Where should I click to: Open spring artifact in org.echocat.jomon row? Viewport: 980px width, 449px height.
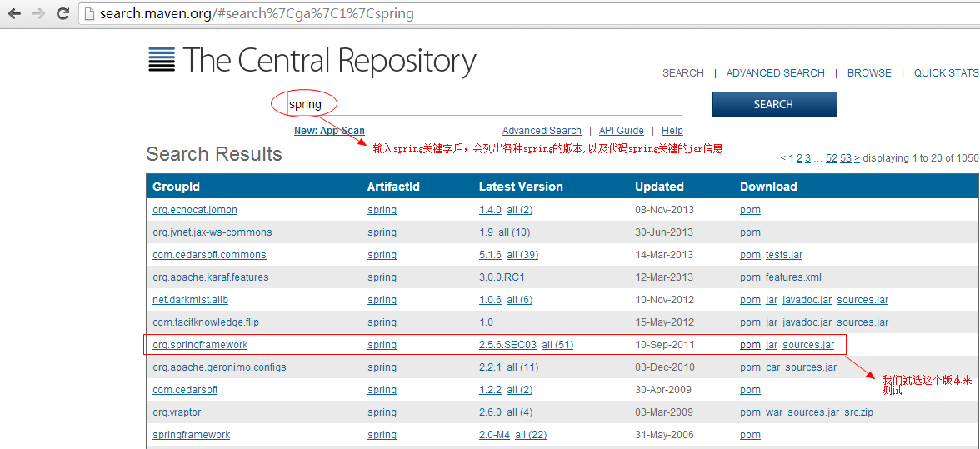[x=382, y=210]
